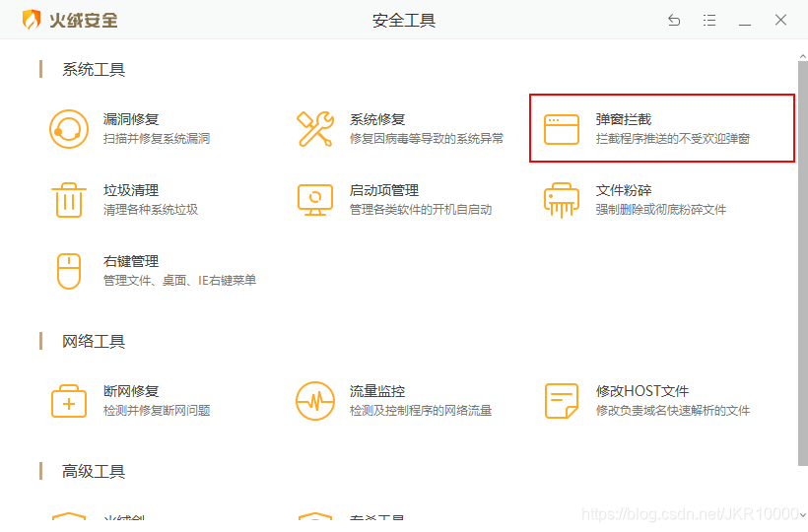This screenshot has height=532, width=808.
Task: Select the 弹窗拦截 title text
Action: (624, 119)
